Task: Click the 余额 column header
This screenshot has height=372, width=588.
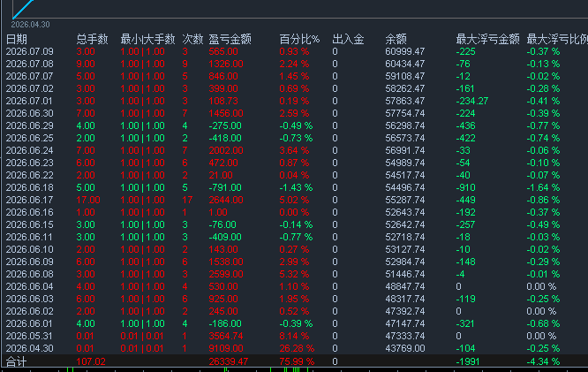Action: (396, 39)
